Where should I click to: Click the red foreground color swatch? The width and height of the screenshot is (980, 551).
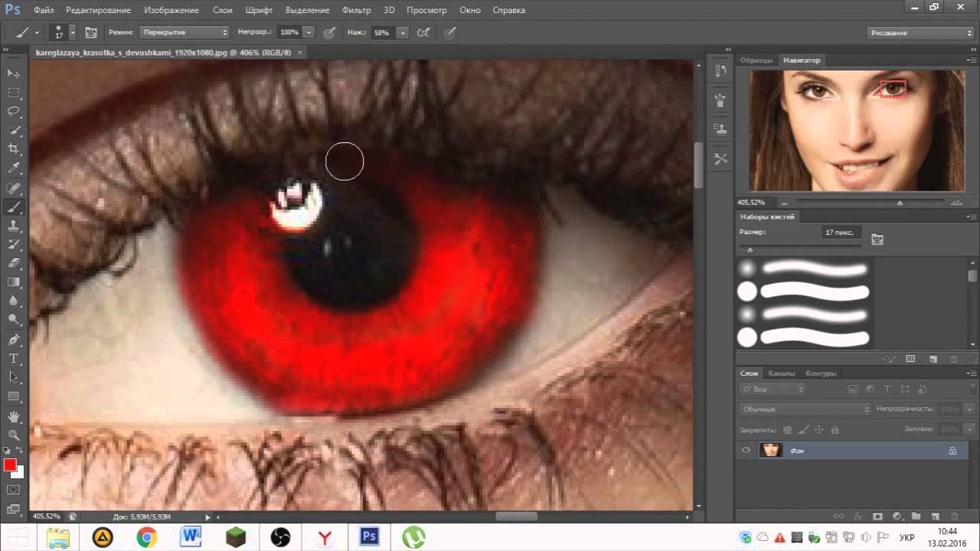[x=10, y=465]
